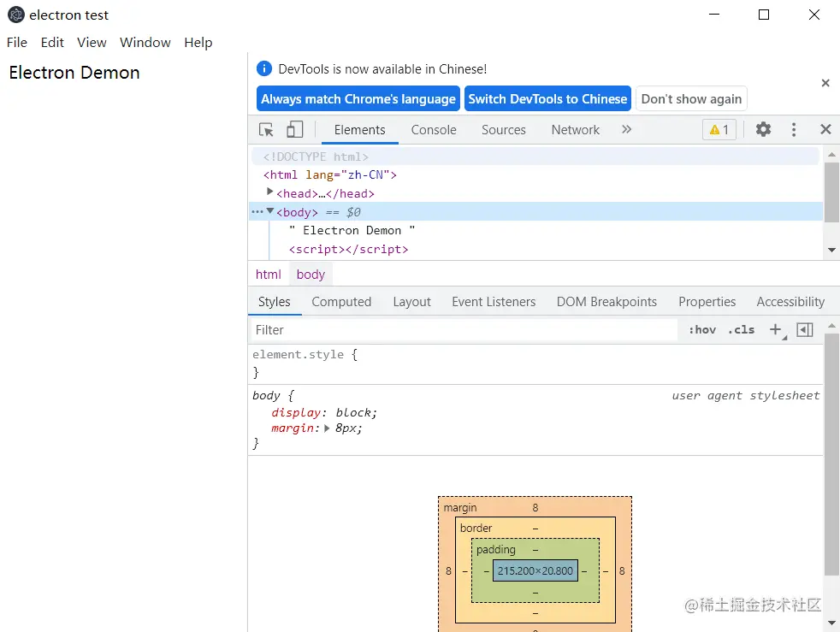
Task: Click the Electron Demon page text
Action: coord(74,73)
